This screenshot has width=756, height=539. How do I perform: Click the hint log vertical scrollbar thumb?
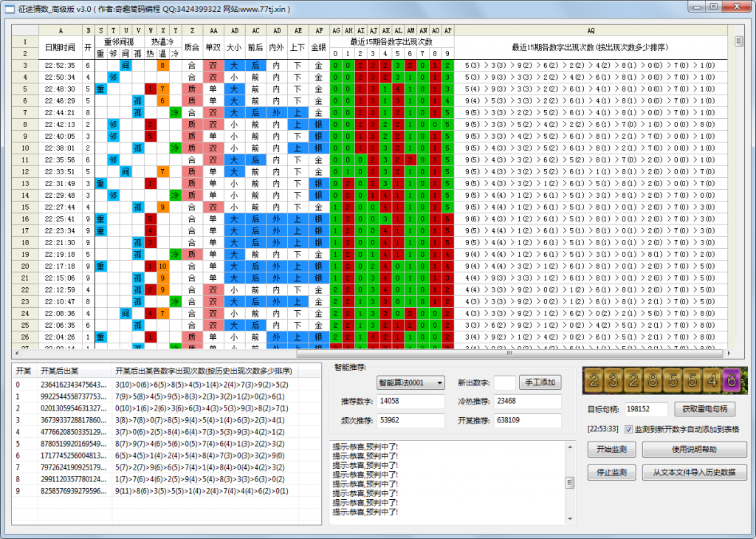[571, 482]
